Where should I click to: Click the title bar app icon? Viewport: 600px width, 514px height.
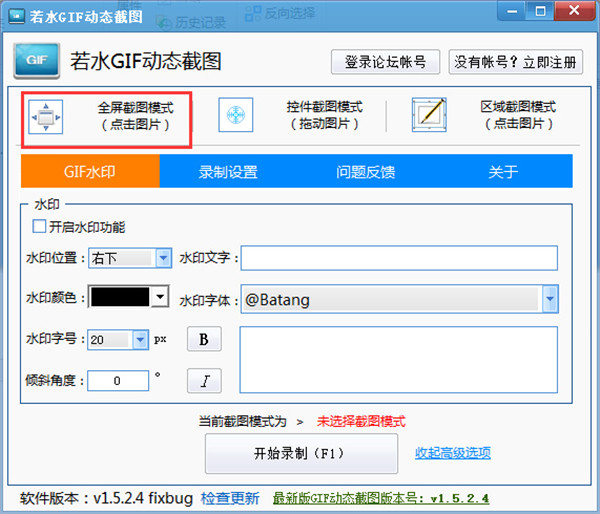click(16, 16)
